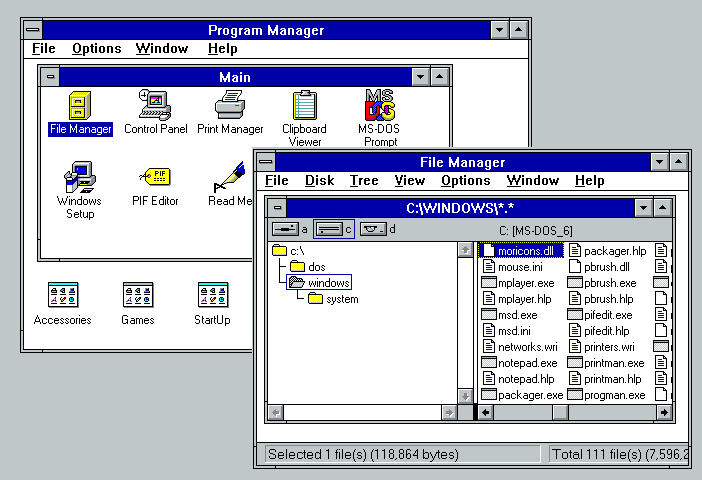This screenshot has height=480, width=702.
Task: Launch the Print Manager icon
Action: pyautogui.click(x=230, y=105)
